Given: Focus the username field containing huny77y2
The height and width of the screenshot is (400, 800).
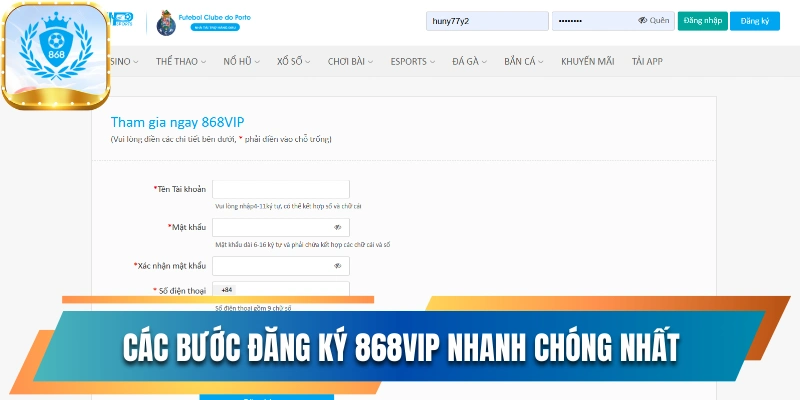Looking at the screenshot, I should click(487, 21).
